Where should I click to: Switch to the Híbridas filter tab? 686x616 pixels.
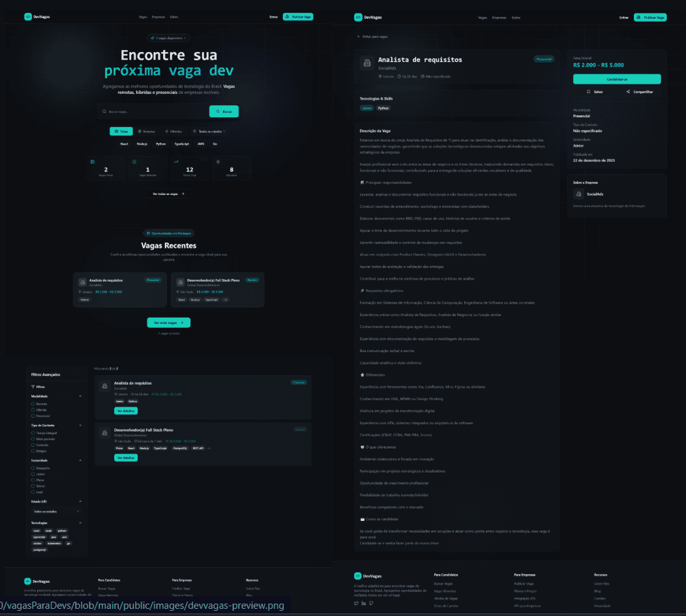pos(173,131)
